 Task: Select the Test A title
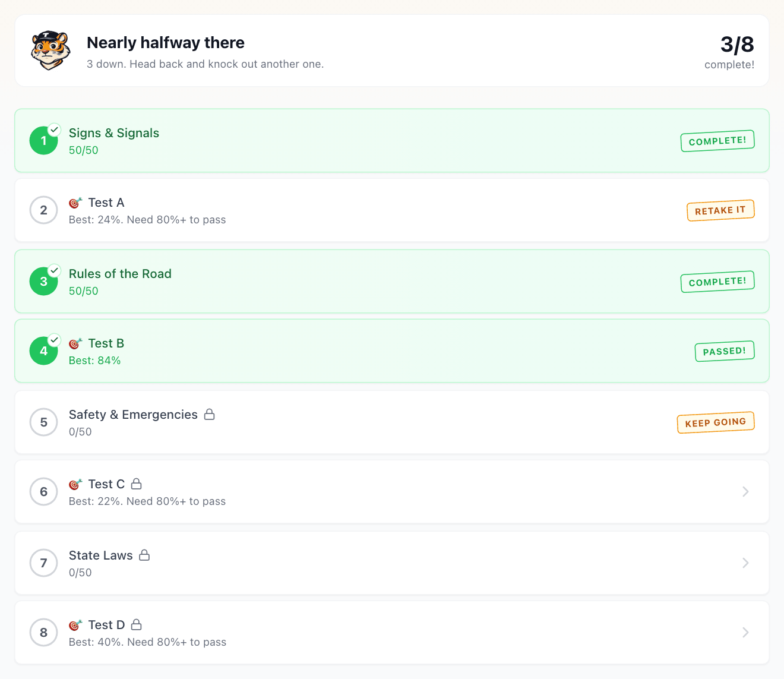coord(106,203)
